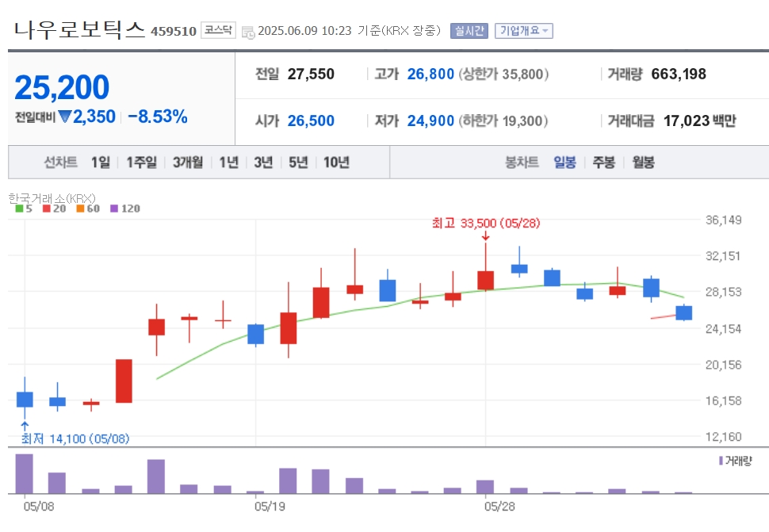Click the current price 25,200
The height and width of the screenshot is (532, 769).
tap(63, 87)
